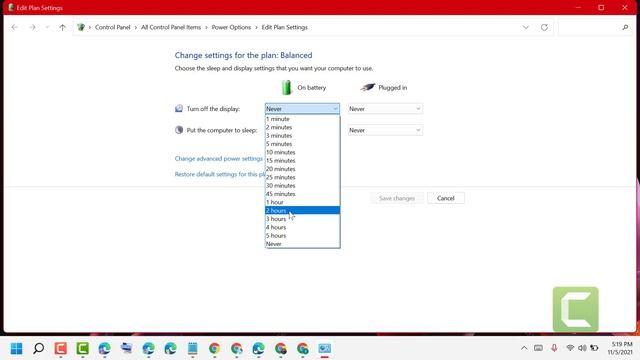This screenshot has width=640, height=360.
Task: Select Never at the bottom of the list
Action: click(x=302, y=244)
